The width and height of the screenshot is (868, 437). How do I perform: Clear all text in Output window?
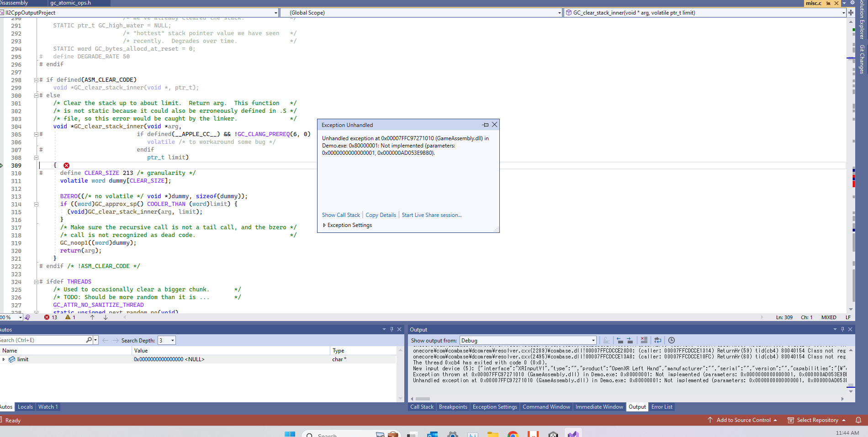[x=644, y=340]
